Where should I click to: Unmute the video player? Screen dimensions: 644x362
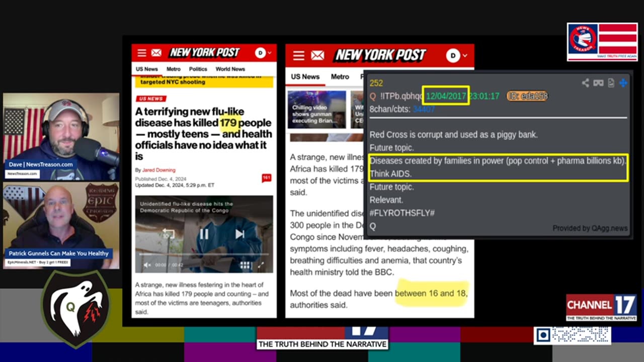click(x=147, y=265)
